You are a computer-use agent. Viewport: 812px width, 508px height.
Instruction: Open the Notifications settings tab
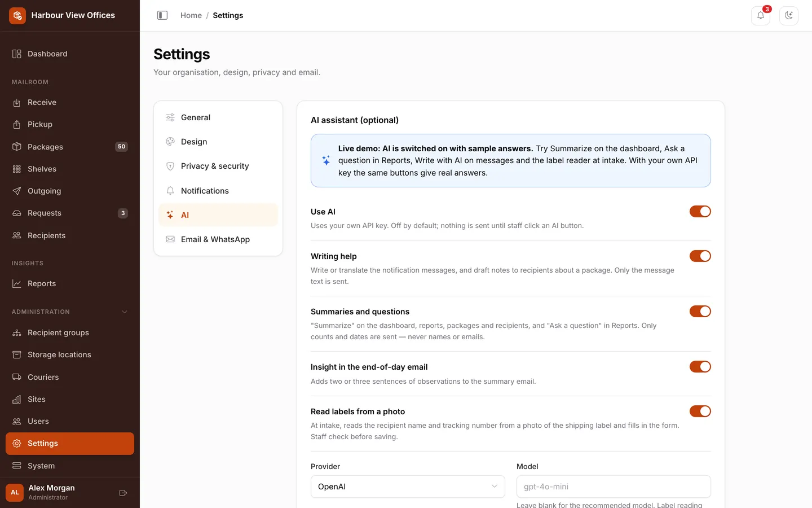218,191
